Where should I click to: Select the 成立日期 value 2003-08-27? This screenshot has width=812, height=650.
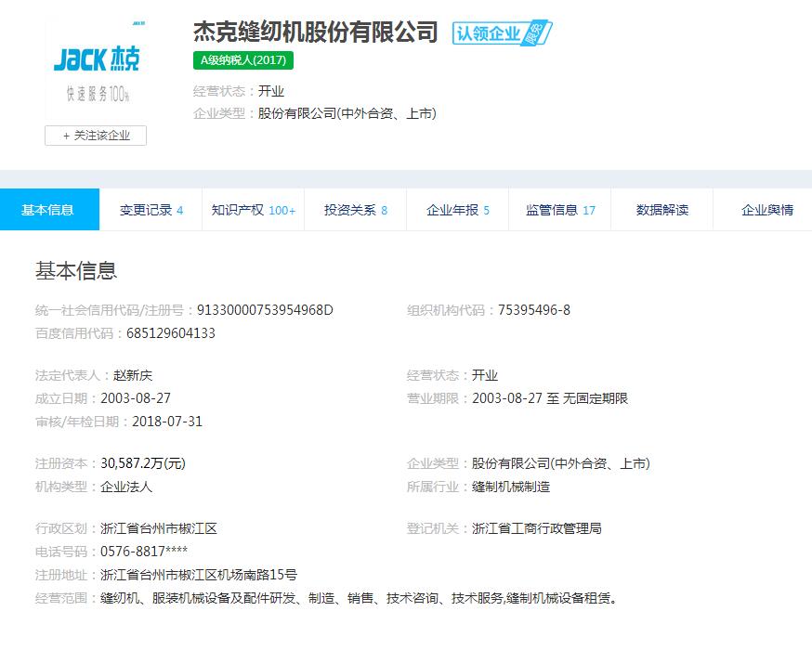(136, 398)
